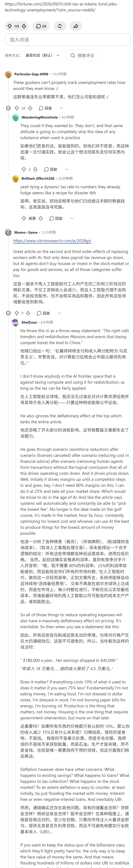Downvote WanderingWormhole's reply
Viewport: 133px width, 868px height.
point(36,169)
